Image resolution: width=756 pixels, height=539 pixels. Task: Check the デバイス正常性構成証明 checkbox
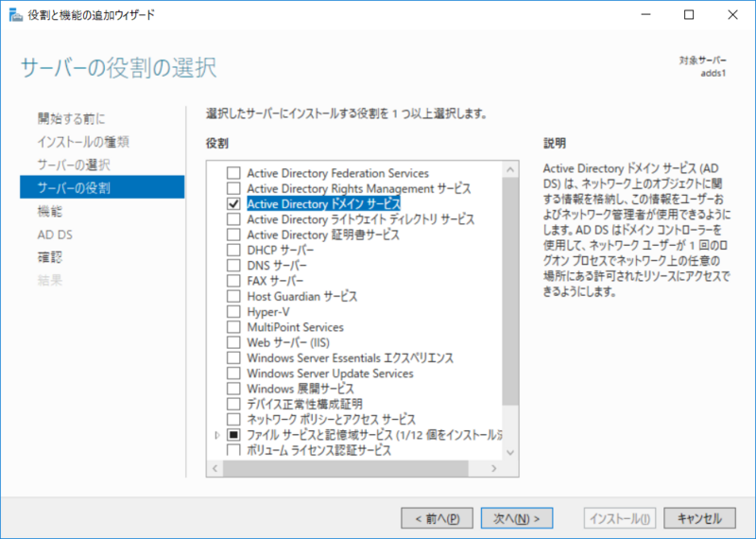pyautogui.click(x=233, y=404)
